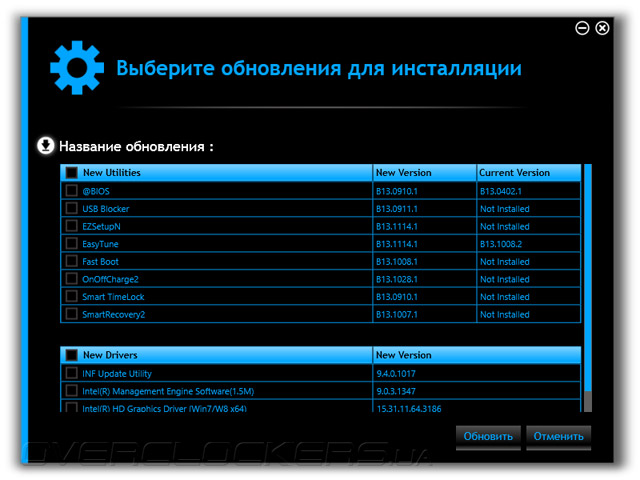
Task: Close the update window
Action: [x=602, y=28]
